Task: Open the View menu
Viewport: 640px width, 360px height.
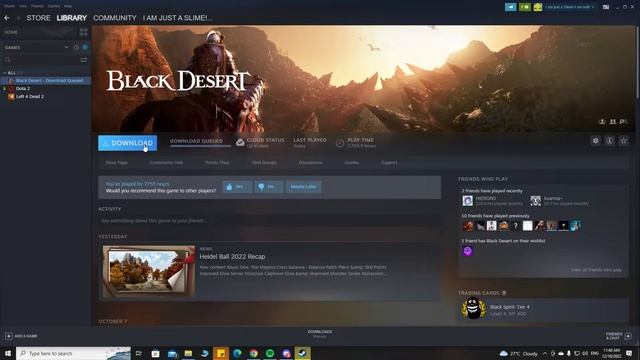Action: click(x=23, y=6)
